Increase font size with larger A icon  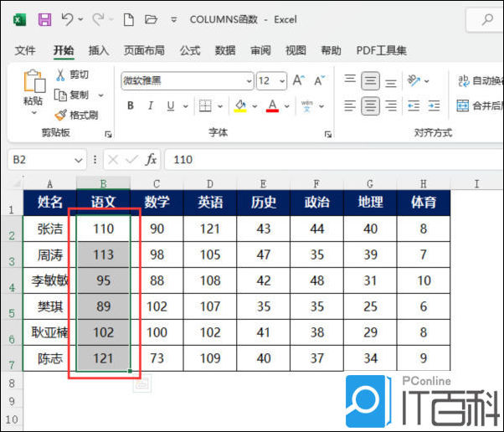click(x=301, y=81)
